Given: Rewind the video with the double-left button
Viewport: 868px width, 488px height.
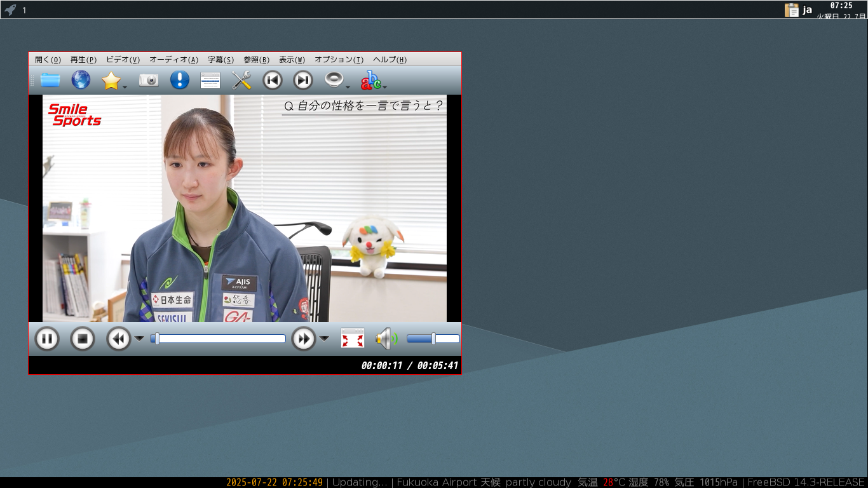Looking at the screenshot, I should (119, 339).
